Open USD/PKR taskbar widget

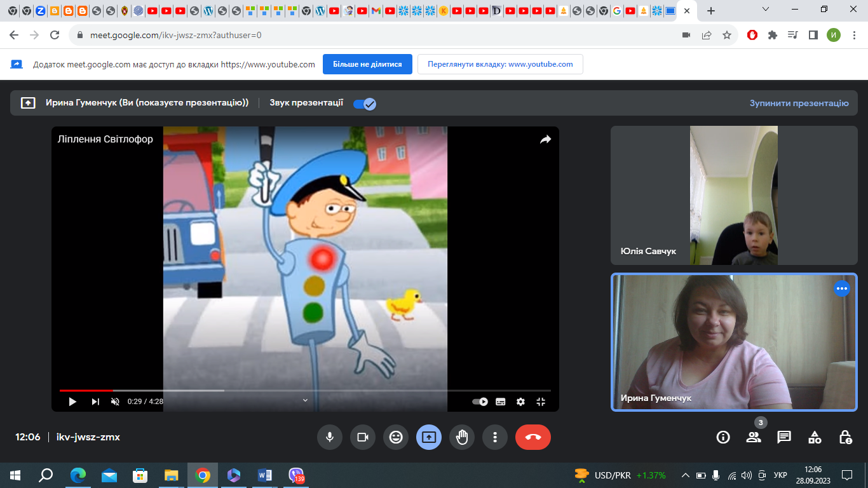pyautogui.click(x=620, y=475)
